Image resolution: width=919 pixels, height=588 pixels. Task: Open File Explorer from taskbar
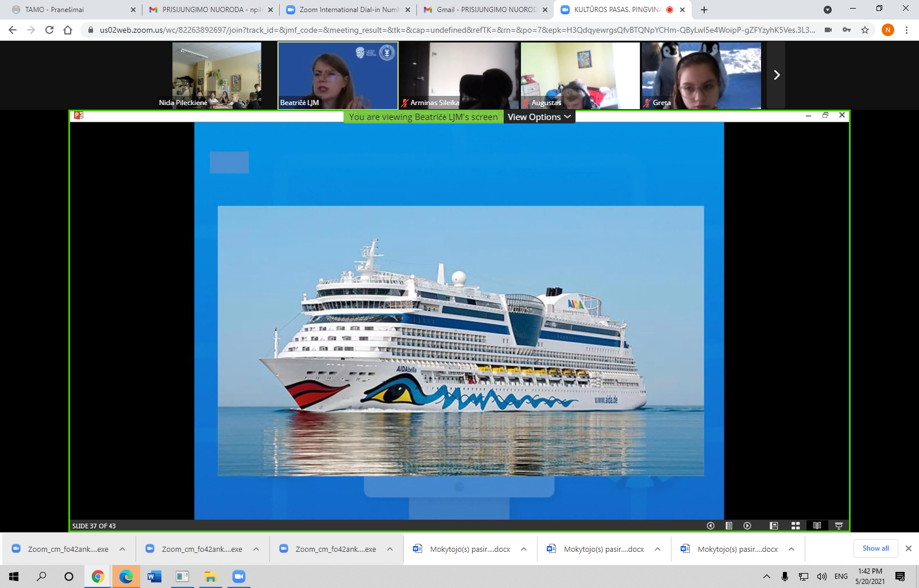click(210, 577)
